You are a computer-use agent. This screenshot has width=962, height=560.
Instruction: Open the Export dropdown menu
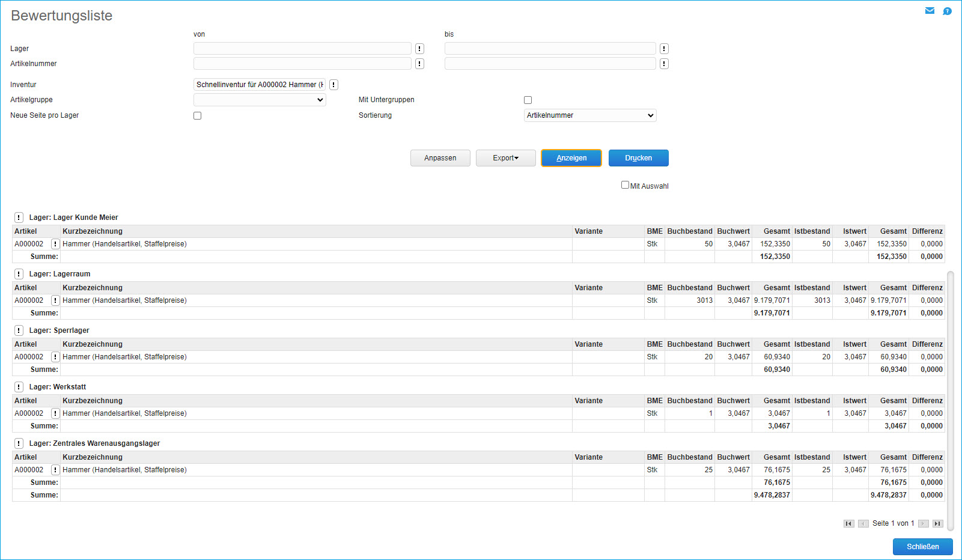click(505, 158)
